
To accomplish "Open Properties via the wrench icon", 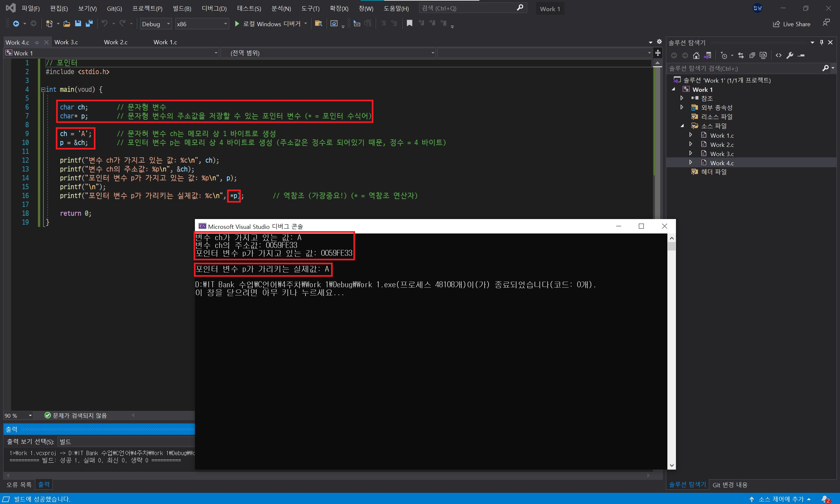I will (790, 55).
